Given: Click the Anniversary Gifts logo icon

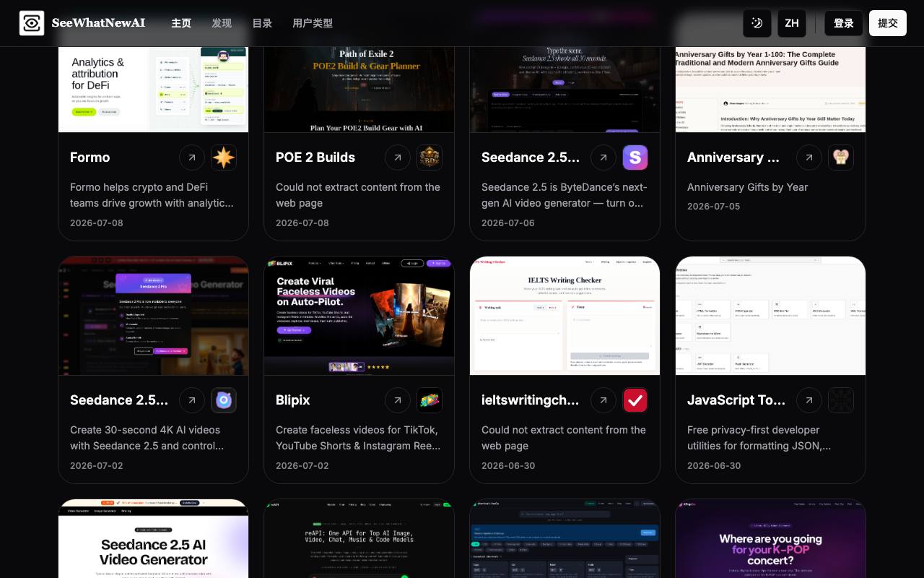Looking at the screenshot, I should (841, 158).
